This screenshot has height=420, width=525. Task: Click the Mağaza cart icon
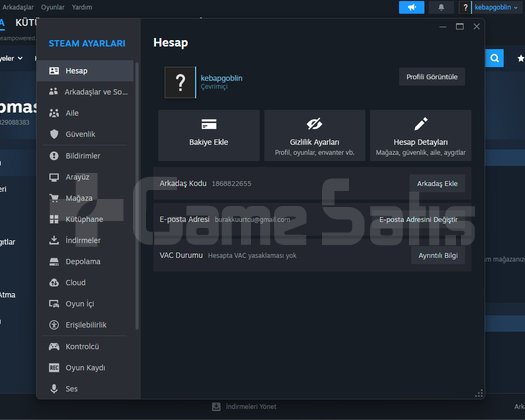(x=54, y=198)
